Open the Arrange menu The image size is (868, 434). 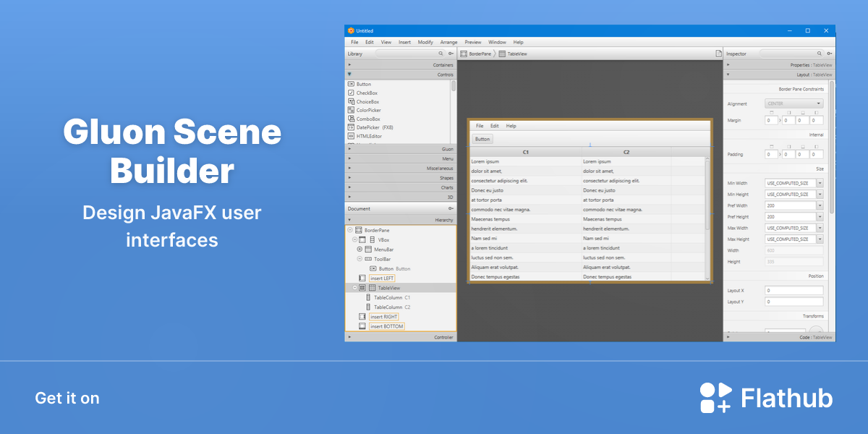click(x=449, y=42)
